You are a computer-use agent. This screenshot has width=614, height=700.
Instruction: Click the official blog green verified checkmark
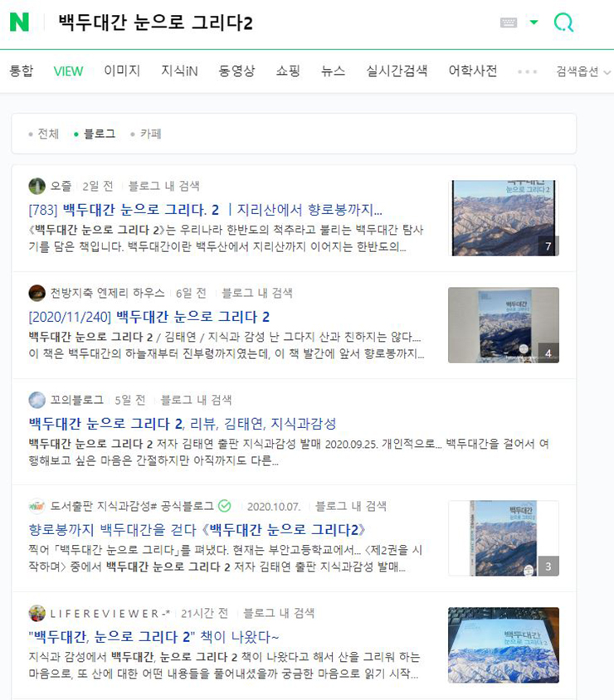point(225,506)
